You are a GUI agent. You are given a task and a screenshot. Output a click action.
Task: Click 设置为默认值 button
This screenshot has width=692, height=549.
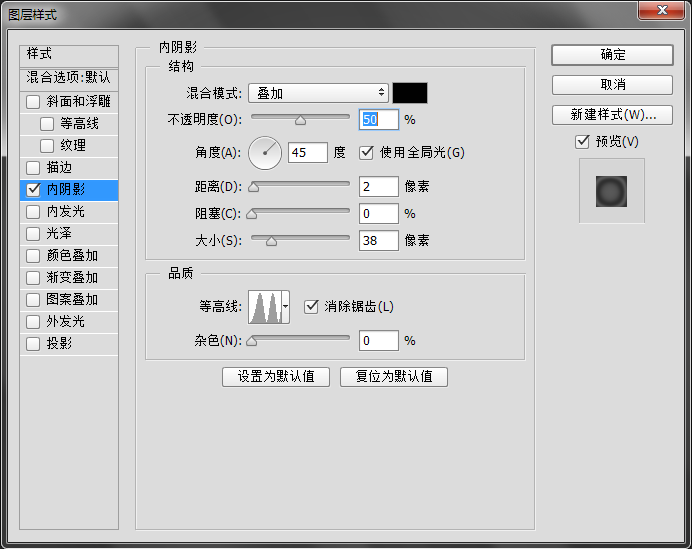276,377
